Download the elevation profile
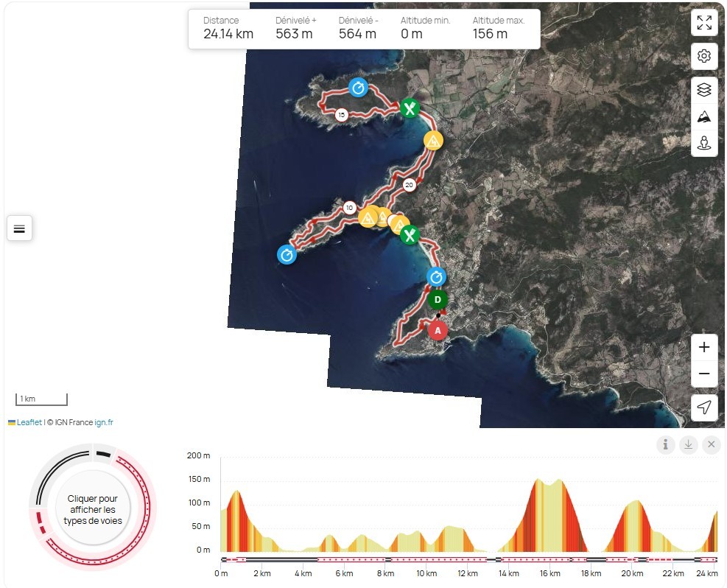Screen dimensions: 727x588 pyautogui.click(x=688, y=444)
